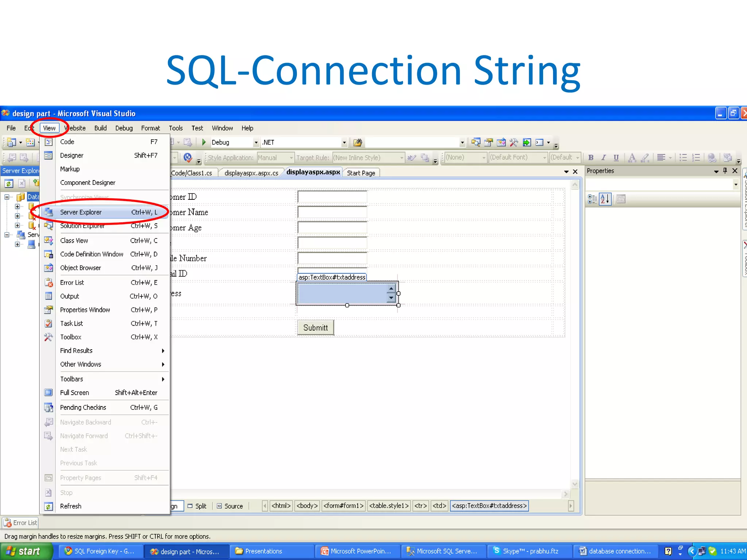Open the Target Rule New Inline Style dropdown
747x560 pixels.
(402, 158)
